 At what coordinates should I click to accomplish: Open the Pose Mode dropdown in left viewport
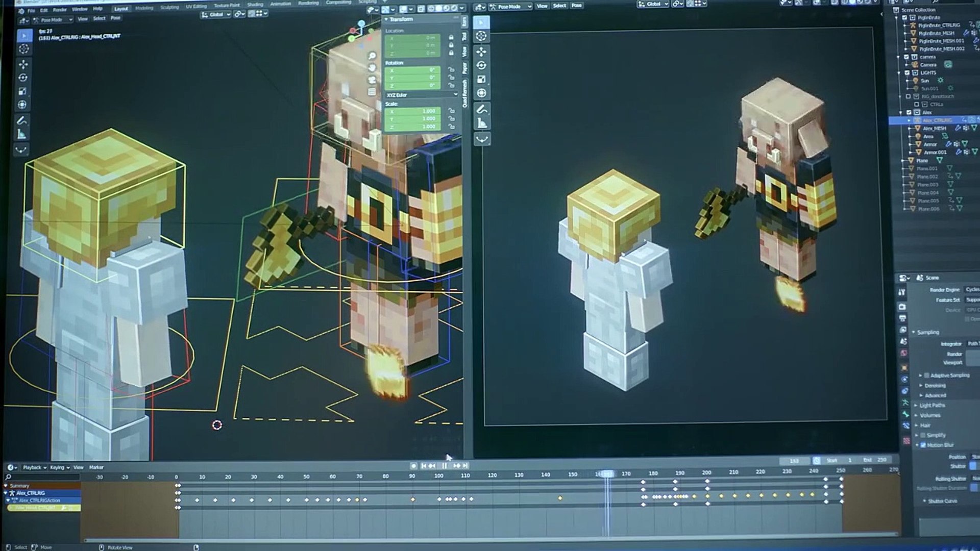click(53, 20)
